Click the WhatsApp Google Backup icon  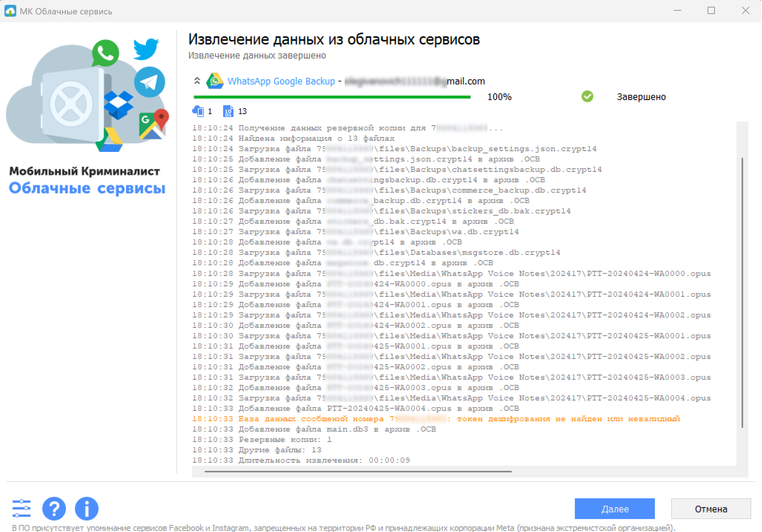coord(215,81)
